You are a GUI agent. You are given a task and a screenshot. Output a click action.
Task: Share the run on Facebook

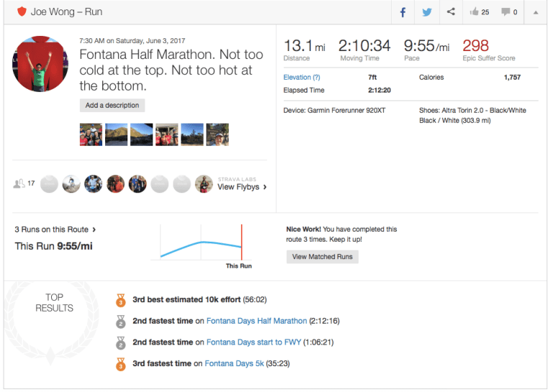click(403, 12)
